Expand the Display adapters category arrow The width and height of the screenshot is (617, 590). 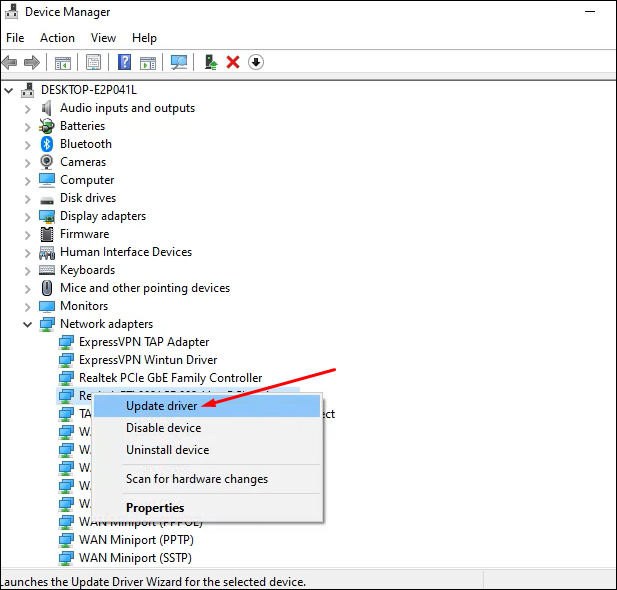[x=28, y=217]
